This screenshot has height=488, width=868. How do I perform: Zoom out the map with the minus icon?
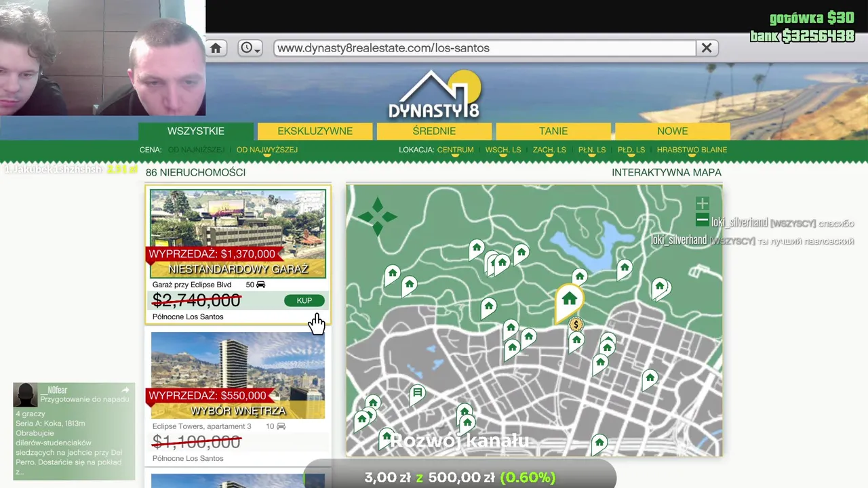click(x=703, y=220)
